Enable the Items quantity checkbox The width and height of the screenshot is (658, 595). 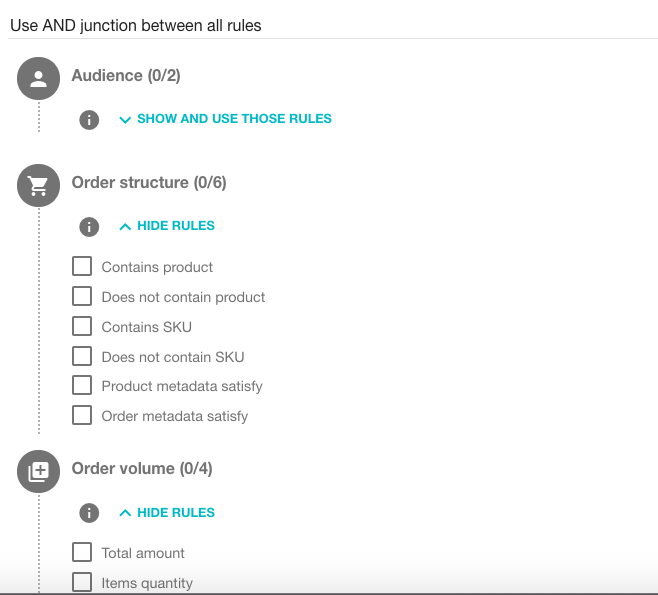(82, 583)
